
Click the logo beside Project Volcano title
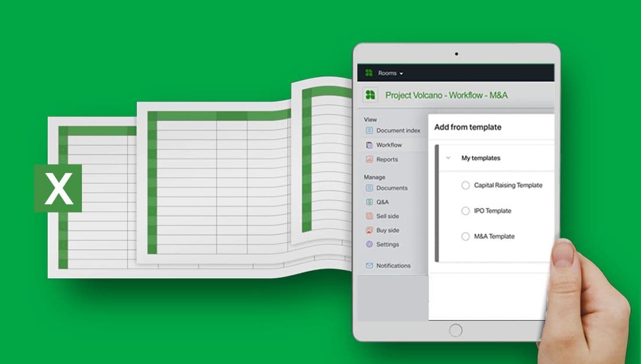(370, 95)
